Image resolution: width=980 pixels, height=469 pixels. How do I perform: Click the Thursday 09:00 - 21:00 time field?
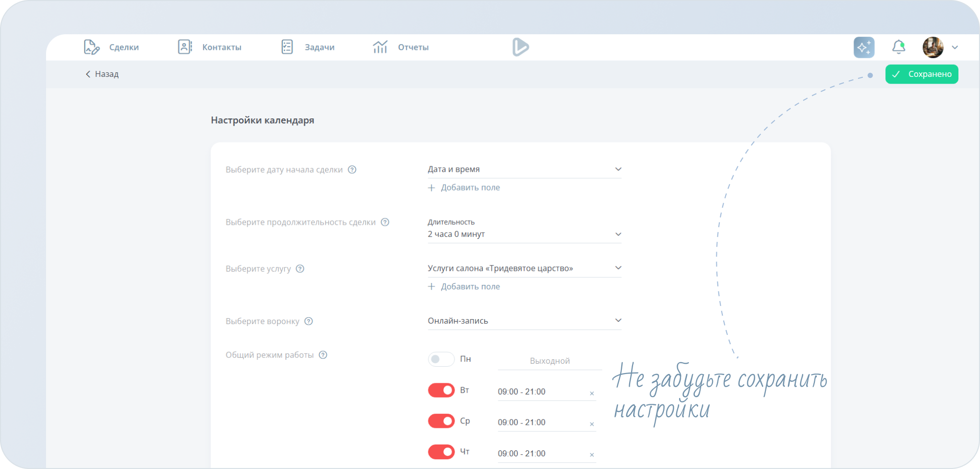point(539,453)
